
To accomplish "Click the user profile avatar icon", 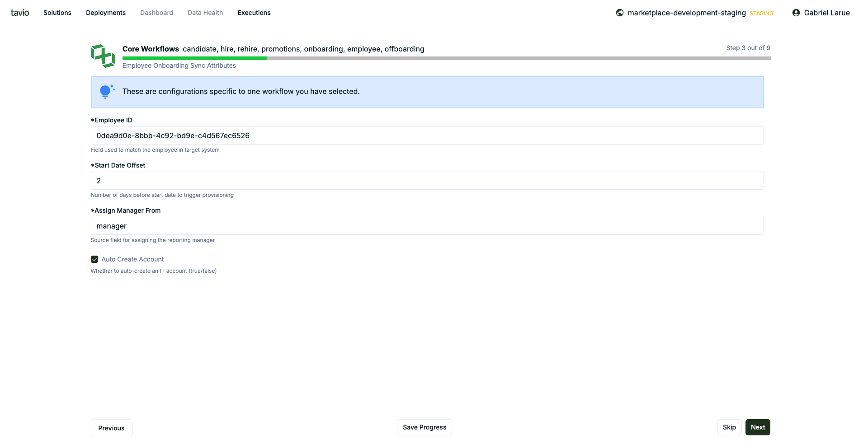I will click(x=796, y=13).
